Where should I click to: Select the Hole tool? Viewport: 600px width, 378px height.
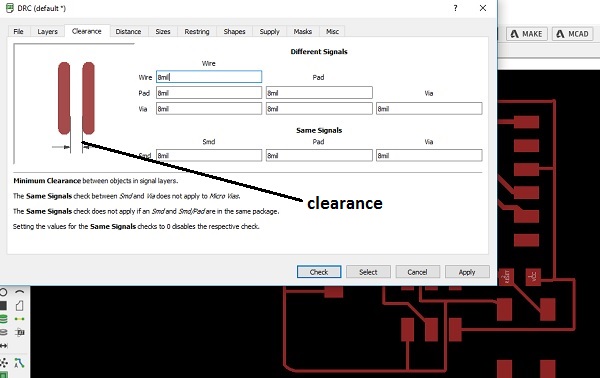pos(3,332)
